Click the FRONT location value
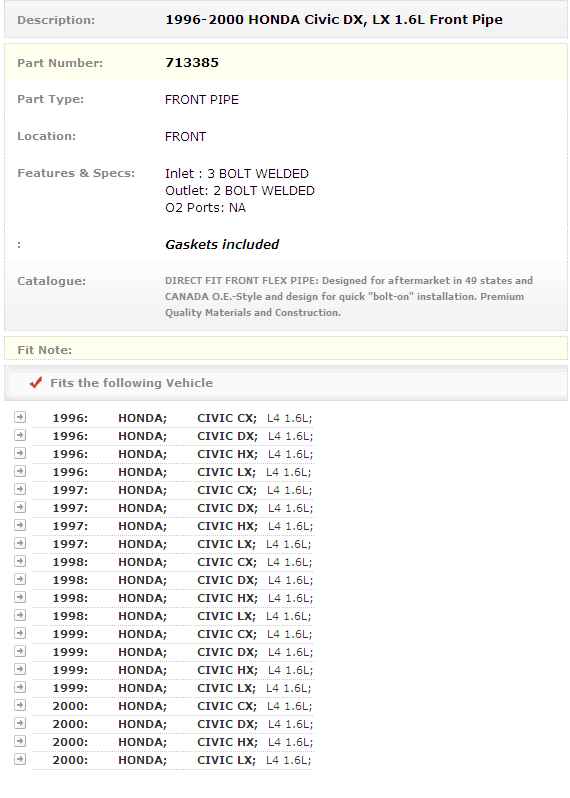This screenshot has height=798, width=570. point(185,137)
